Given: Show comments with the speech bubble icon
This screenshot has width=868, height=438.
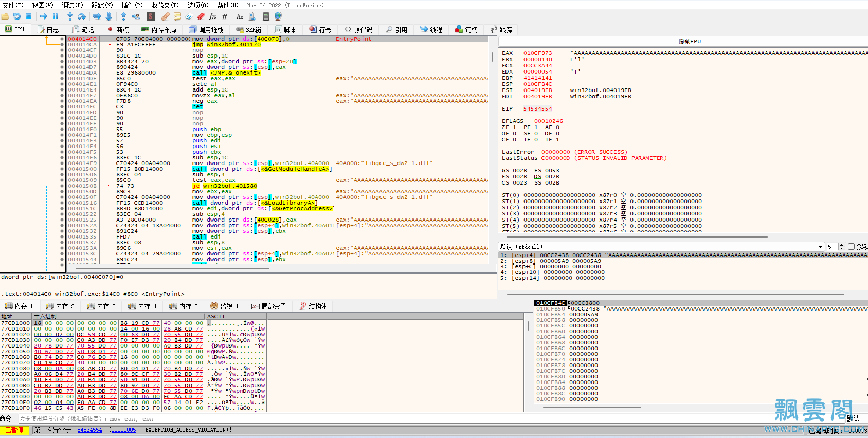Looking at the screenshot, I should [x=177, y=16].
